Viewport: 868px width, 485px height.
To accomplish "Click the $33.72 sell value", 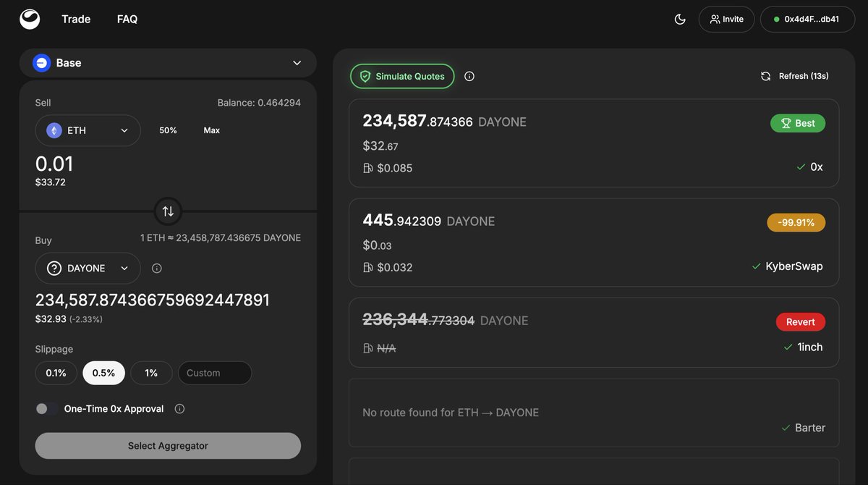I will (x=51, y=182).
